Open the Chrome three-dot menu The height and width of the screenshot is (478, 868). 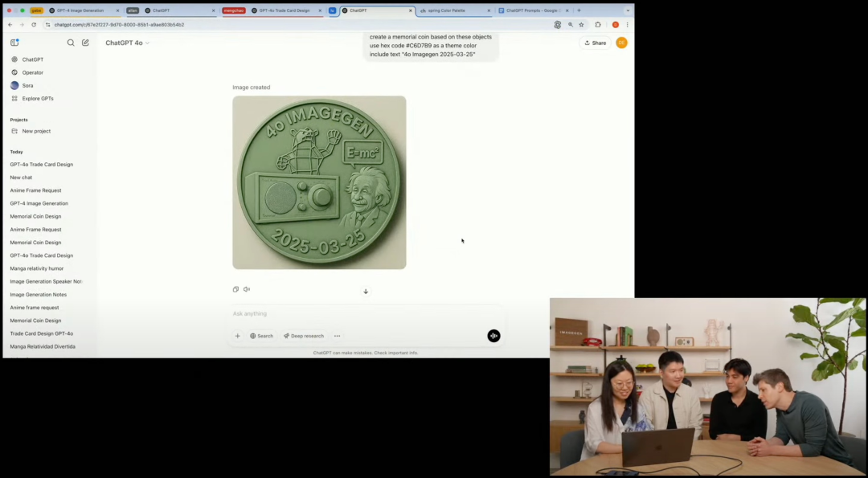click(627, 25)
